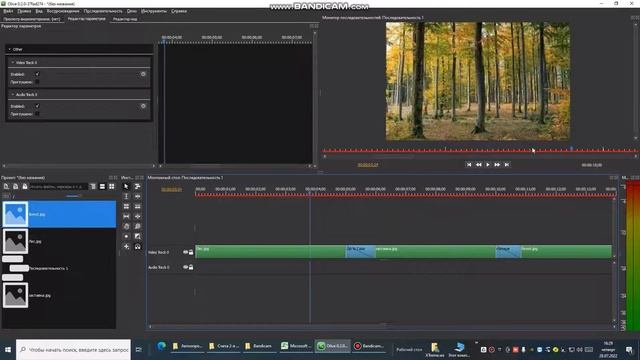
Task: Go to start of sequence in viewer
Action: (x=469, y=164)
